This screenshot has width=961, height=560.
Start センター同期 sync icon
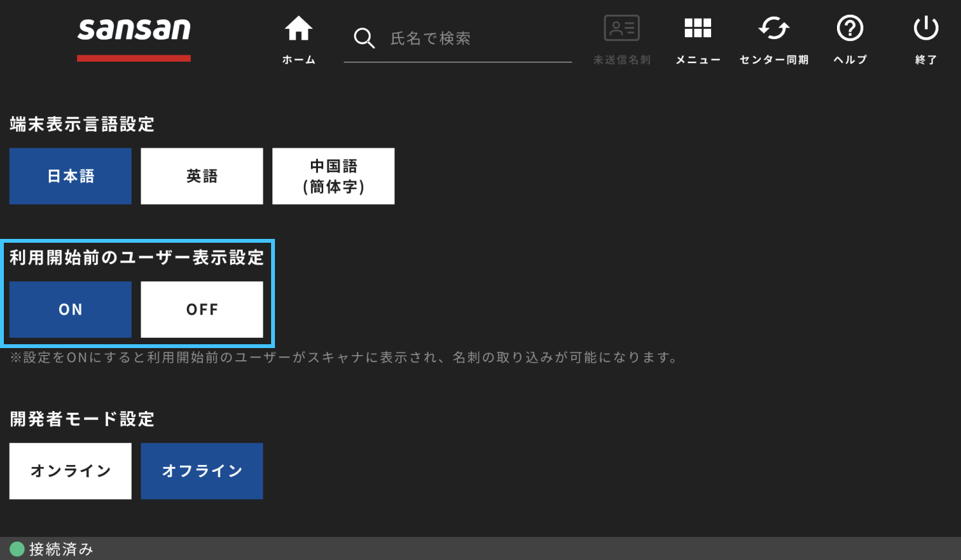(773, 28)
